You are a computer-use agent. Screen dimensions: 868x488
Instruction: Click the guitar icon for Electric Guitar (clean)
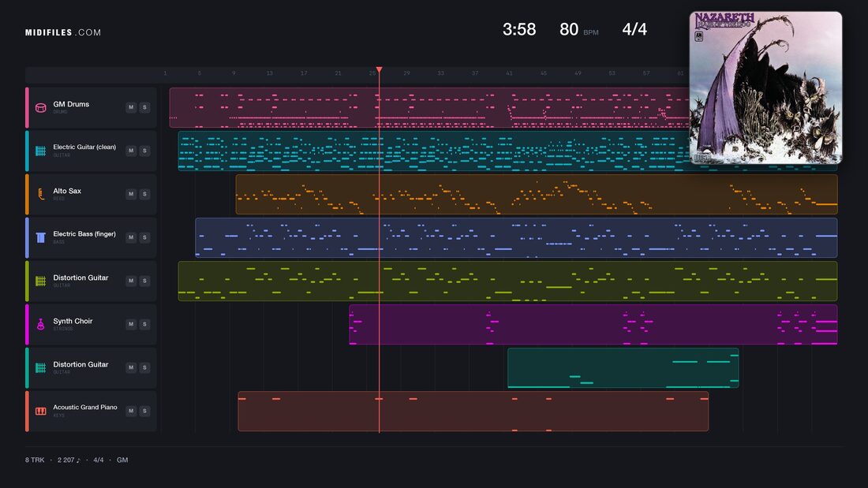(40, 151)
